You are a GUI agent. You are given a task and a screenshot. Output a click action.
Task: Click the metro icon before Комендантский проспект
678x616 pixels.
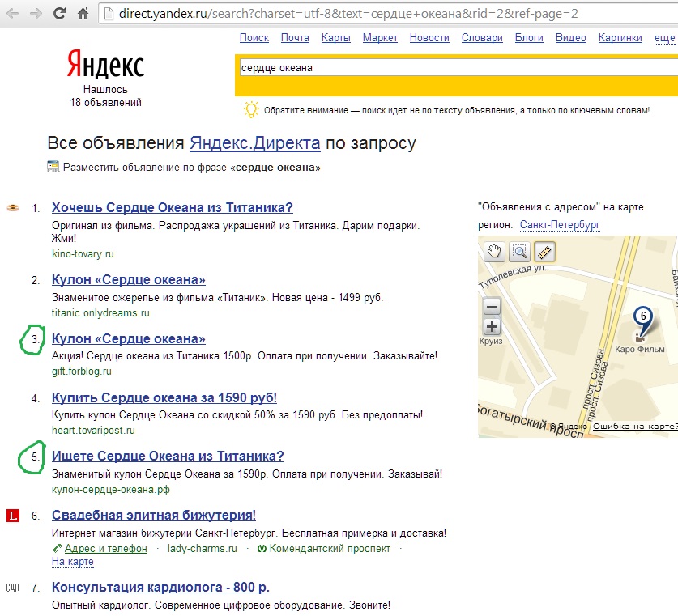tap(262, 549)
